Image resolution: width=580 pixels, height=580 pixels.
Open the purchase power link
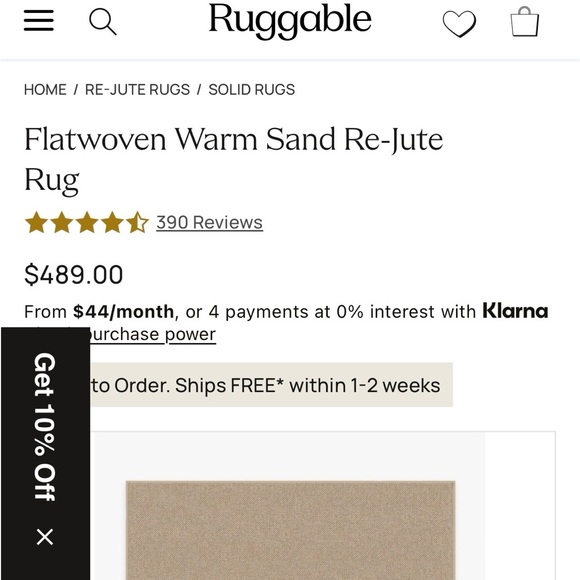(x=152, y=335)
